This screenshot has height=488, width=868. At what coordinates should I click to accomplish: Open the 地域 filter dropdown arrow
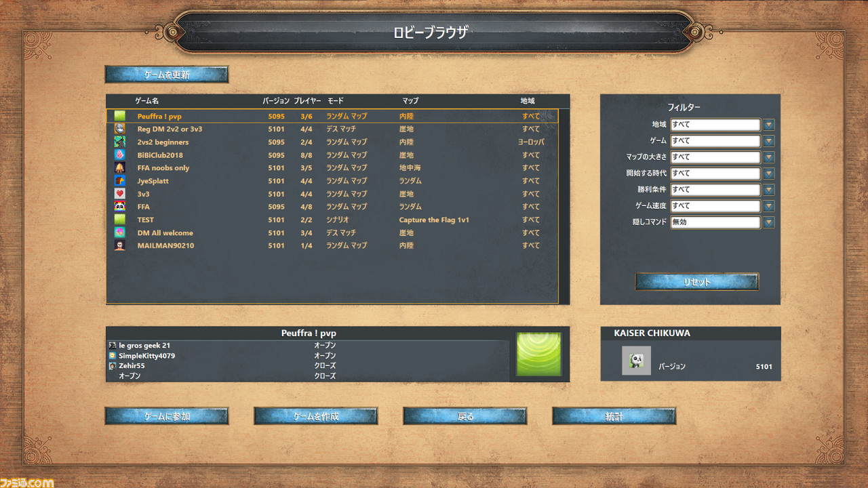point(768,125)
